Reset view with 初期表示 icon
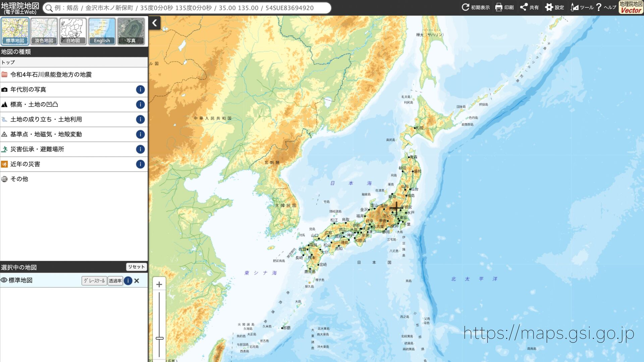The width and height of the screenshot is (644, 362). click(465, 7)
